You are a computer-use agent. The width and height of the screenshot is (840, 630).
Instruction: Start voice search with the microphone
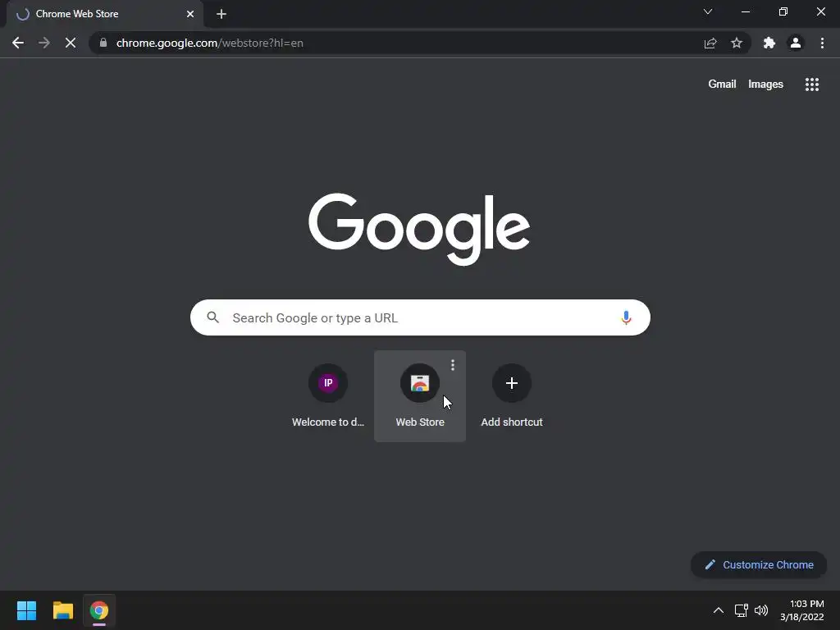(x=626, y=317)
